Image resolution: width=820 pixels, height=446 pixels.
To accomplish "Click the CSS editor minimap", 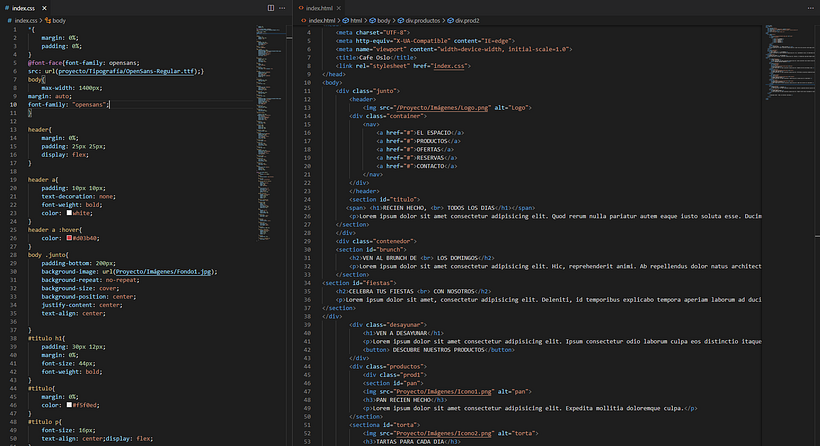I will point(270,131).
